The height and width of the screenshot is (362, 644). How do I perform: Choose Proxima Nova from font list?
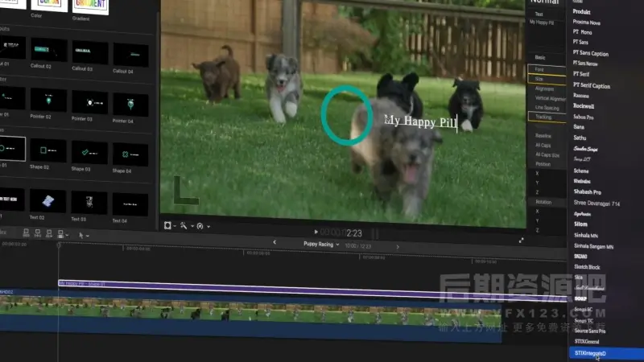[x=587, y=23]
